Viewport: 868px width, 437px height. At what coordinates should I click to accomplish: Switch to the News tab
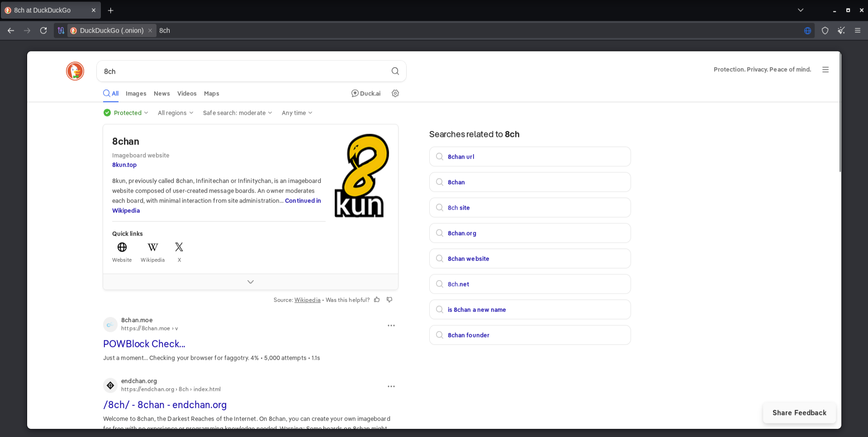tap(162, 94)
